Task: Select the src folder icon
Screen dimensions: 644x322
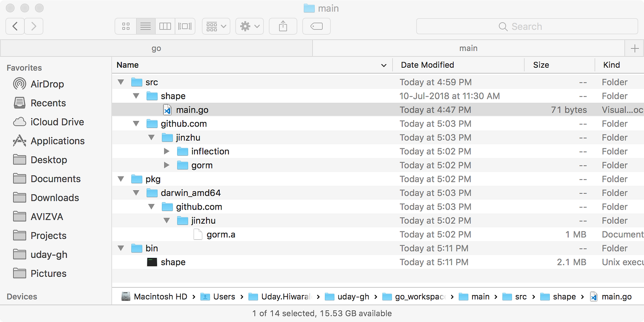Action: (x=137, y=82)
